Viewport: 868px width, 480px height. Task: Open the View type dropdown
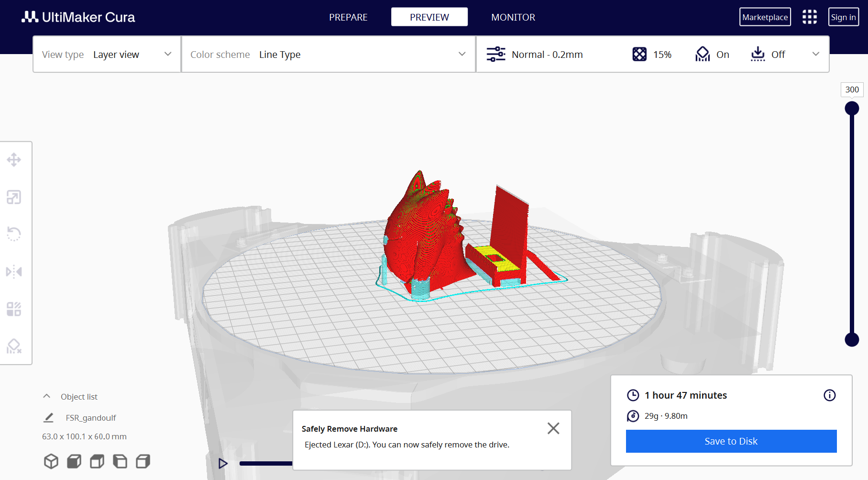point(107,55)
